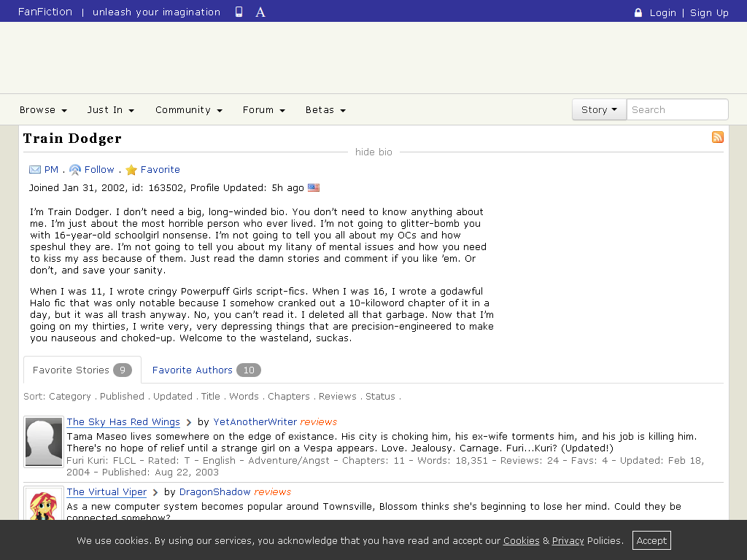
Task: Open story The Virtual Viper
Action: click(x=107, y=492)
